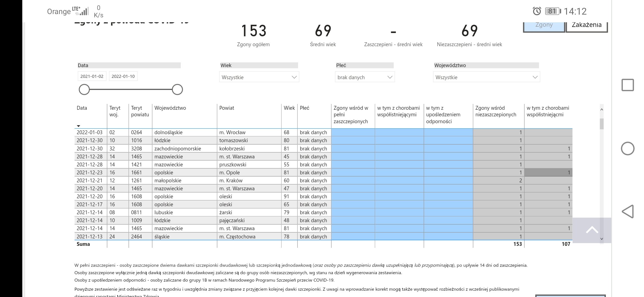Click the battery level indicator icon
644x297 pixels.
553,11
